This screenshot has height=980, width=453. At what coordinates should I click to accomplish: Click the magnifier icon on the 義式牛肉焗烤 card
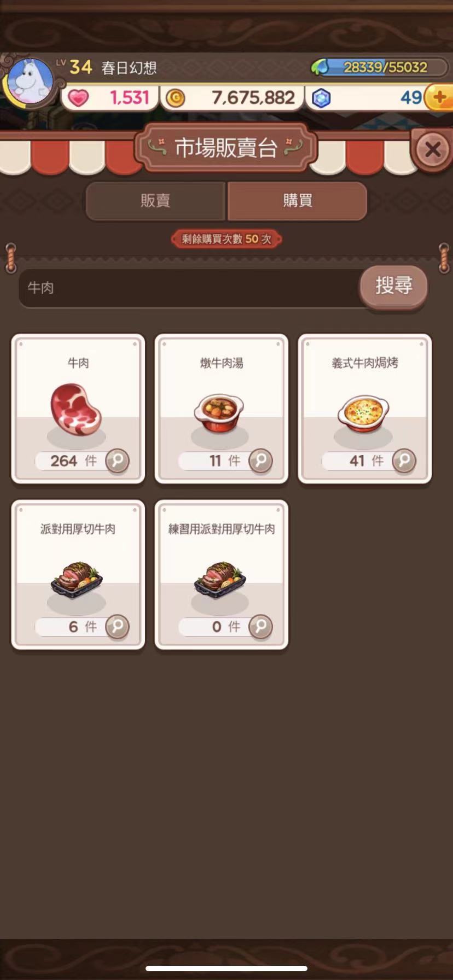pyautogui.click(x=404, y=460)
